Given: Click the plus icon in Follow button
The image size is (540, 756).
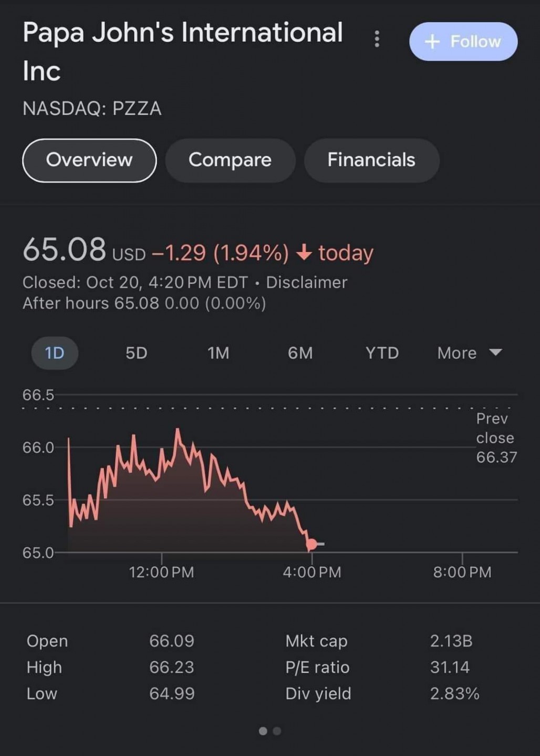Looking at the screenshot, I should [432, 41].
